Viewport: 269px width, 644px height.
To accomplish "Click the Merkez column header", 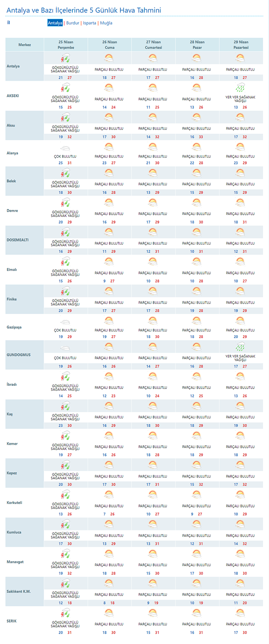I will pos(24,45).
